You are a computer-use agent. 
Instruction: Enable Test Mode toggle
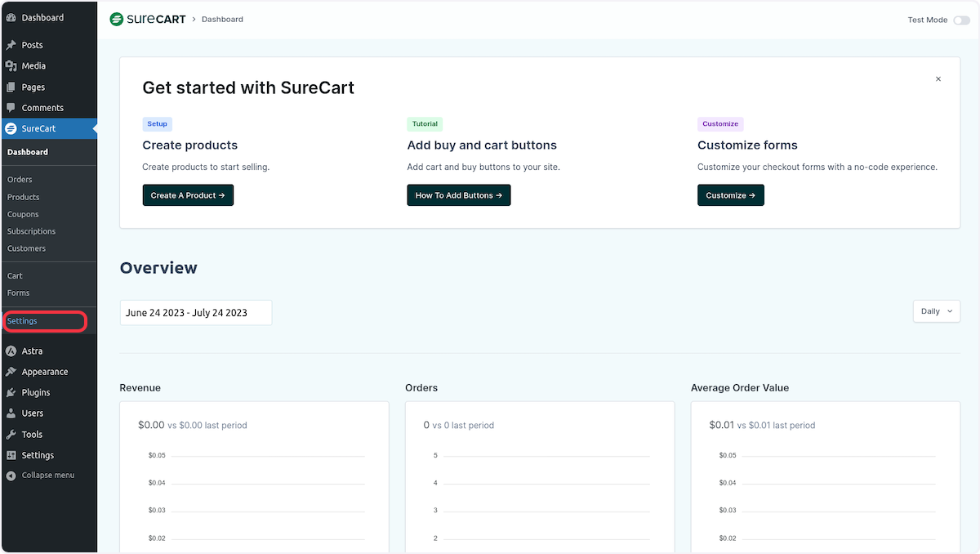click(x=962, y=20)
